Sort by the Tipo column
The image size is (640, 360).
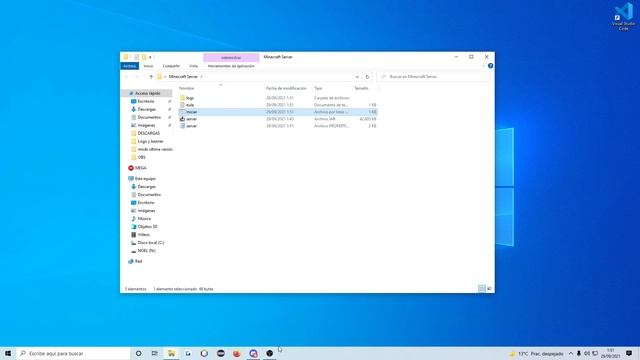tap(318, 88)
